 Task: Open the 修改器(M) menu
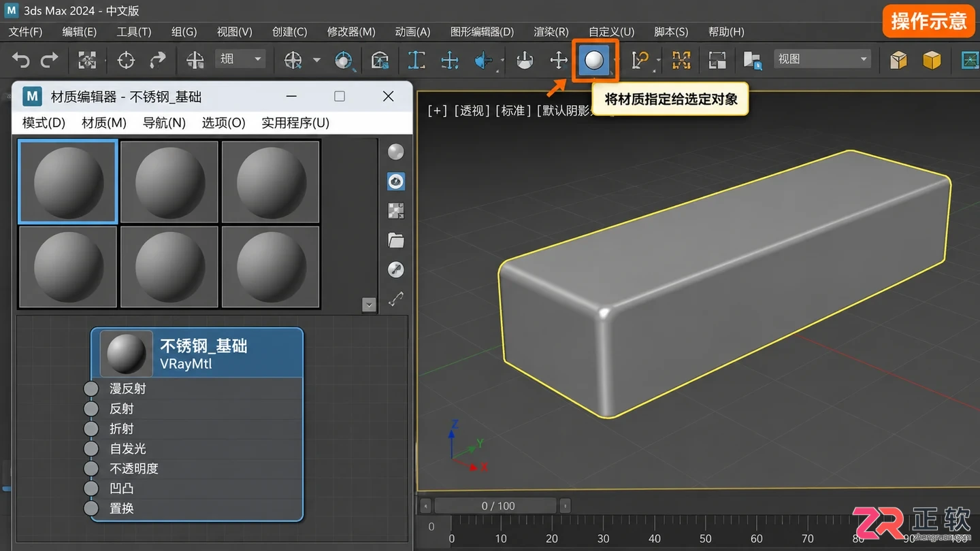tap(351, 32)
